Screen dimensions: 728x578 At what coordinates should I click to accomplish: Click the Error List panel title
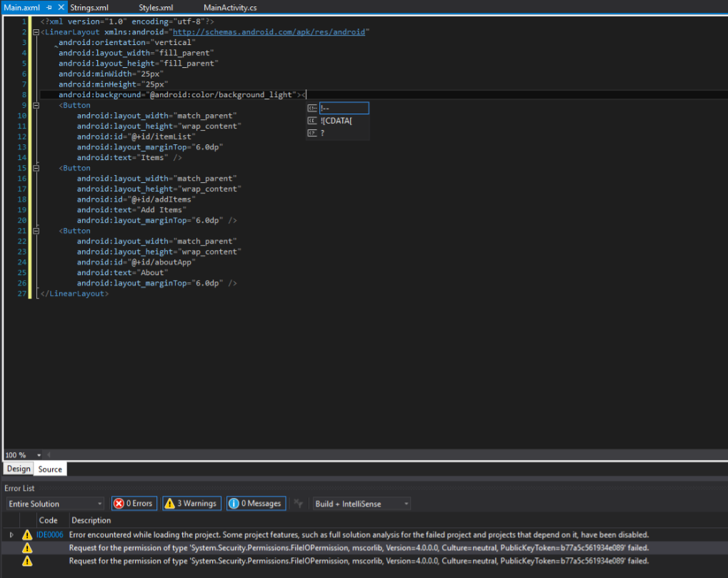tap(19, 489)
